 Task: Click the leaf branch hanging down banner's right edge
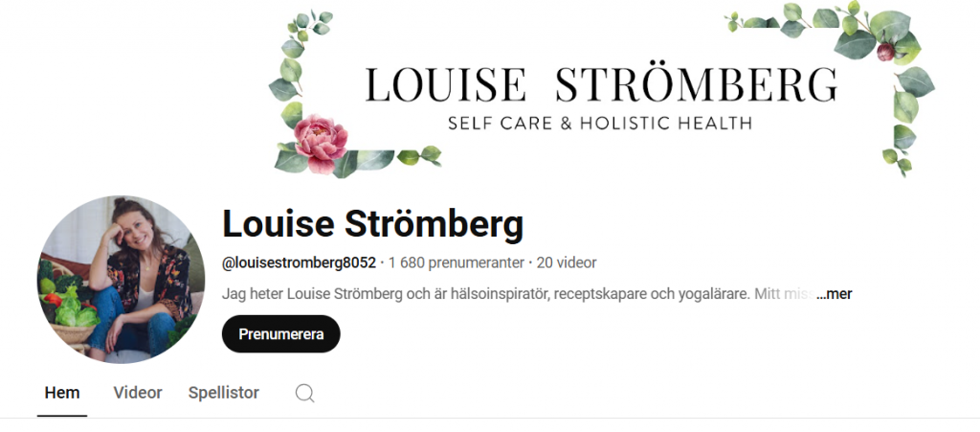906,119
